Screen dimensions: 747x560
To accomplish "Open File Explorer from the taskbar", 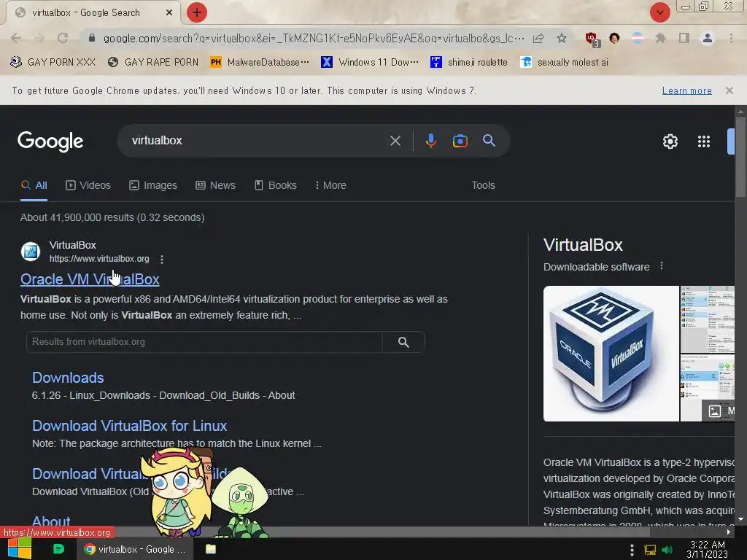I will point(211,549).
